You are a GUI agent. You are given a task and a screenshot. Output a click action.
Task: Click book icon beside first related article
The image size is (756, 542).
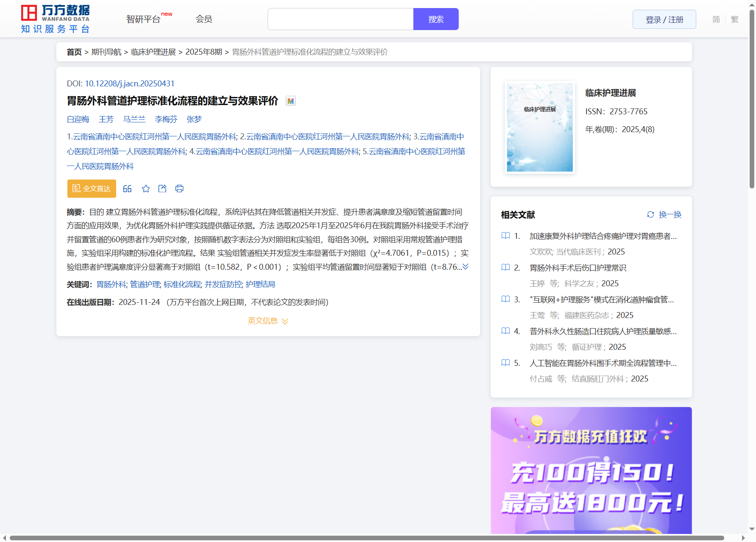coord(506,236)
